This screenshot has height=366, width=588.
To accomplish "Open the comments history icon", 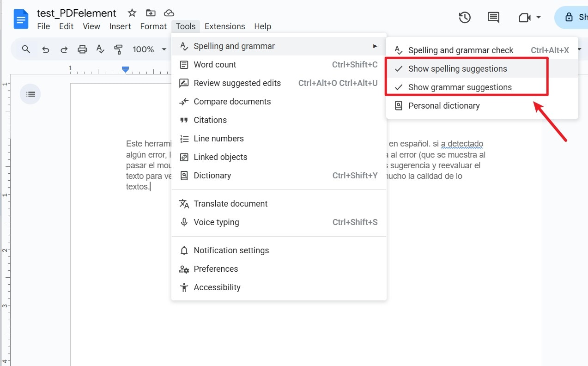I will pos(493,18).
